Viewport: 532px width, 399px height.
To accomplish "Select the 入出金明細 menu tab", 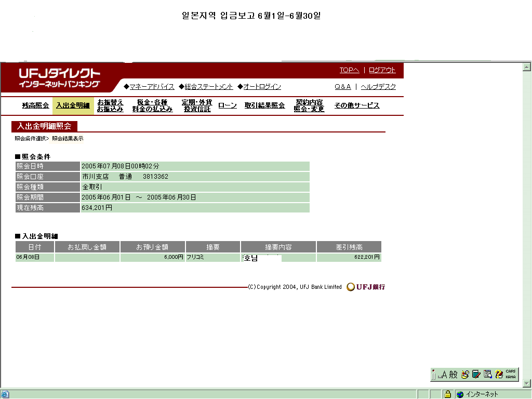I will [x=73, y=105].
